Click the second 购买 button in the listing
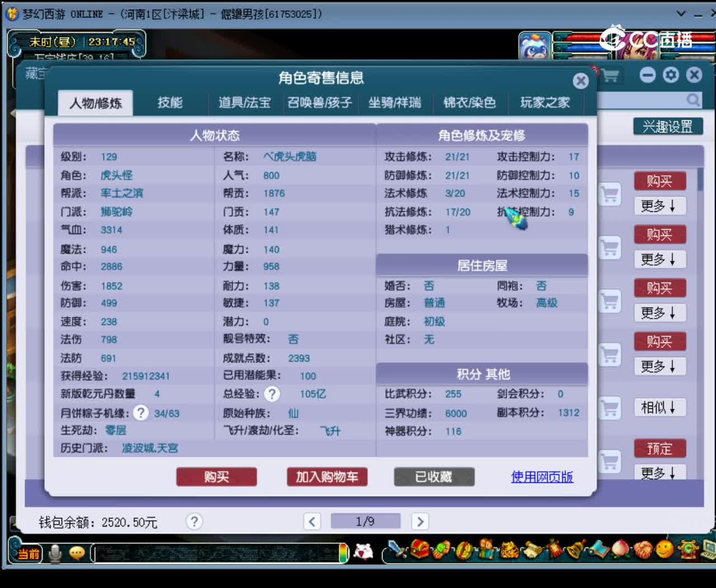This screenshot has width=716, height=588. click(x=660, y=234)
